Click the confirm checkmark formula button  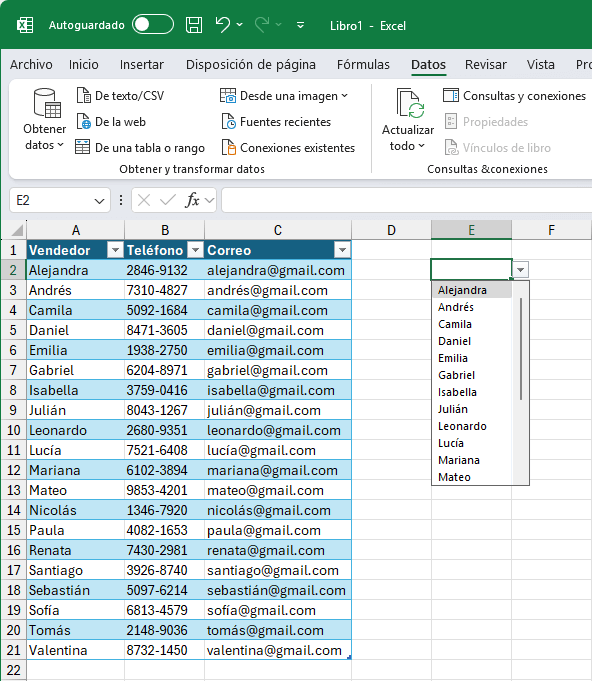[x=168, y=200]
